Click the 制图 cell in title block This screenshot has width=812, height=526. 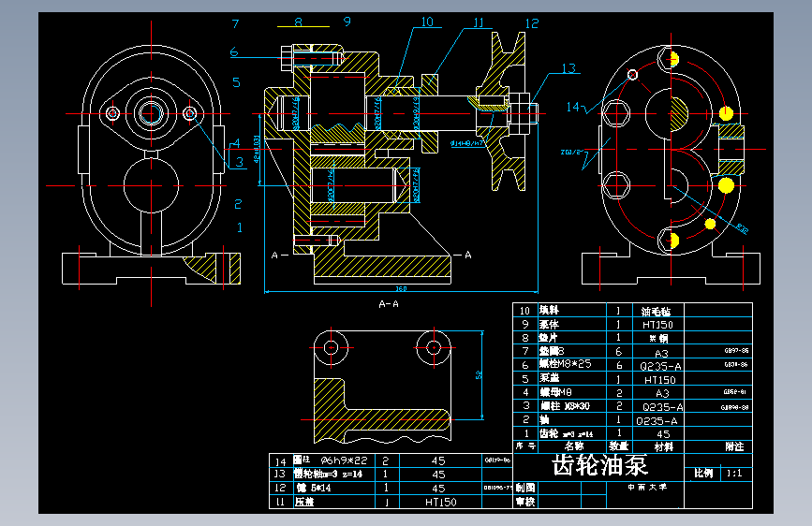(x=525, y=488)
